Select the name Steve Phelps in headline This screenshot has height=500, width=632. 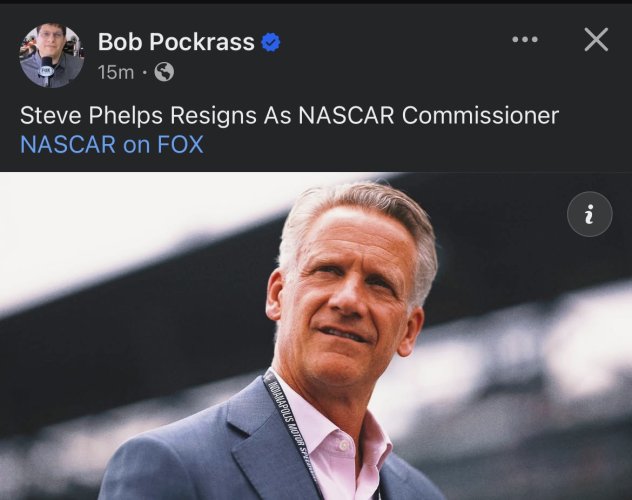tap(84, 115)
